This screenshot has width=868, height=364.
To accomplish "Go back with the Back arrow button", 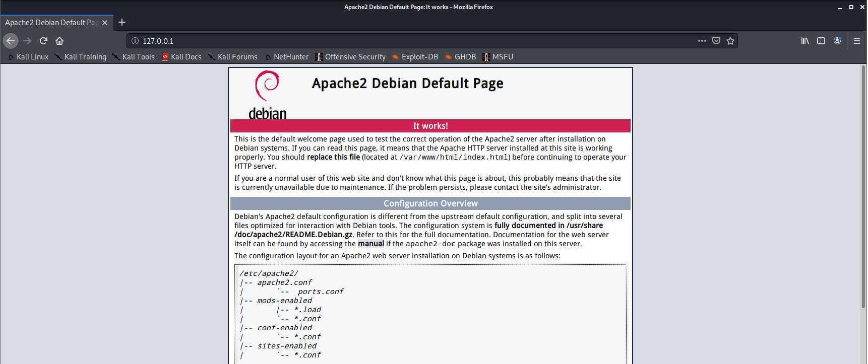I will click(11, 41).
